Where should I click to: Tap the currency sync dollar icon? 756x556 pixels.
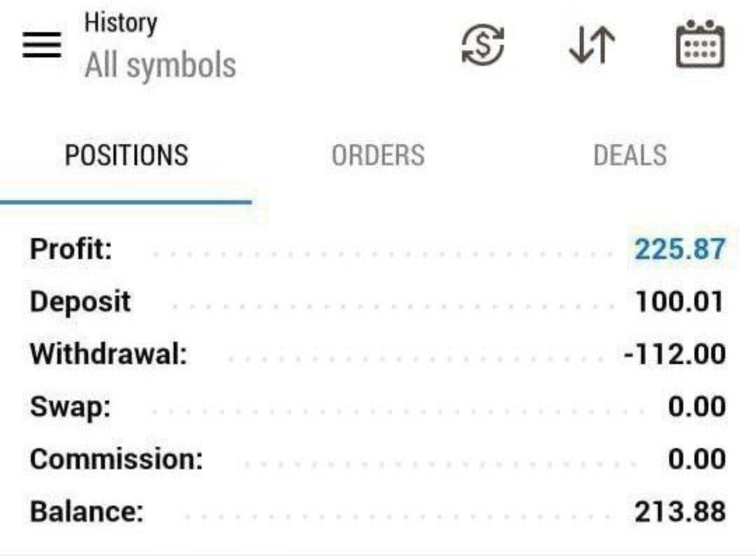[483, 46]
